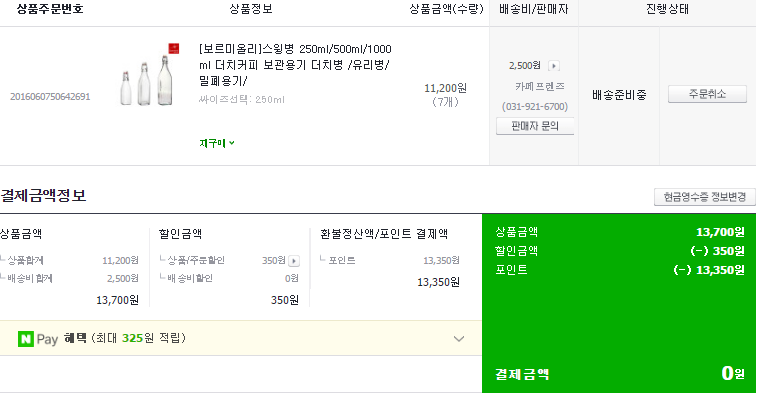Open the 카페프렌즈 seller link

pos(534,86)
